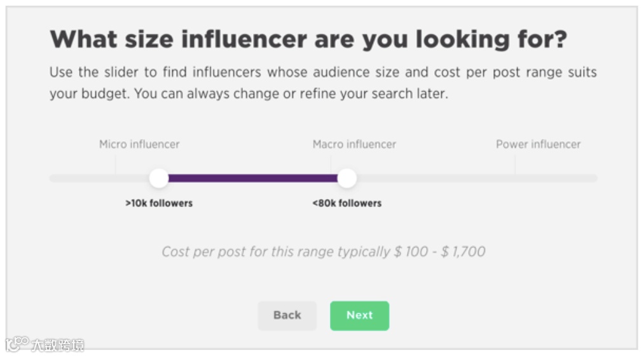Select the right maximum-followers slider handle

pos(346,178)
